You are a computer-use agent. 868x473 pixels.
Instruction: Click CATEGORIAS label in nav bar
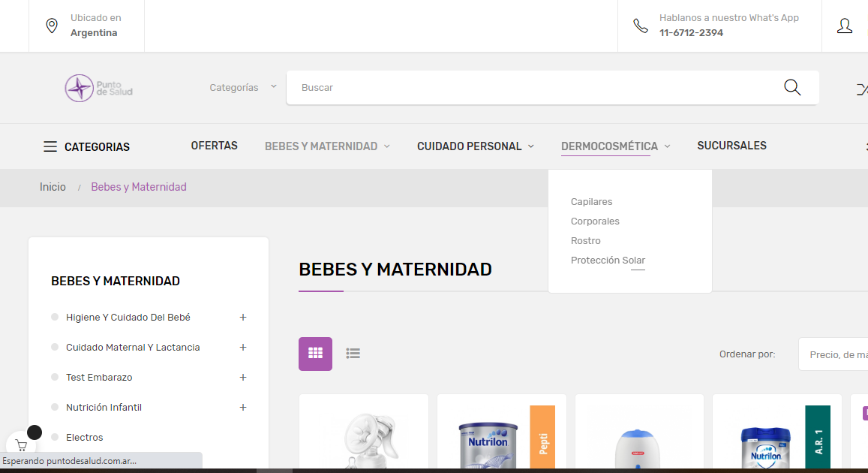pos(97,146)
